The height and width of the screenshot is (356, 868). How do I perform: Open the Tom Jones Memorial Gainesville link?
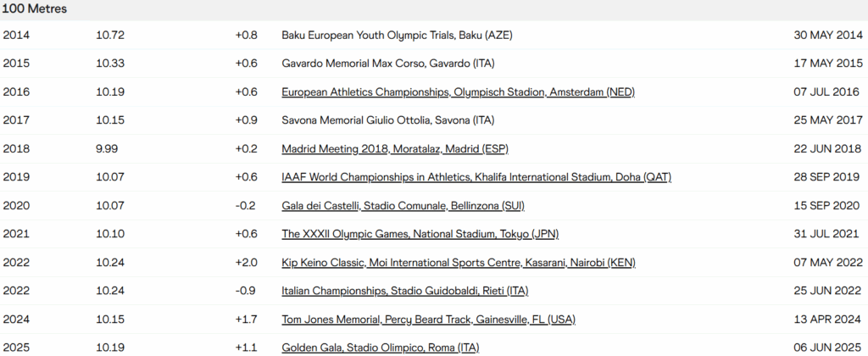427,320
